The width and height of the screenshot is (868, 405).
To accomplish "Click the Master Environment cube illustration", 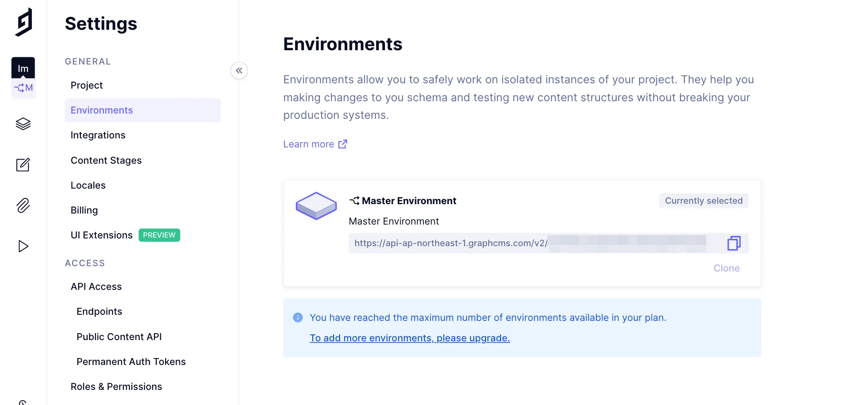I will point(316,206).
